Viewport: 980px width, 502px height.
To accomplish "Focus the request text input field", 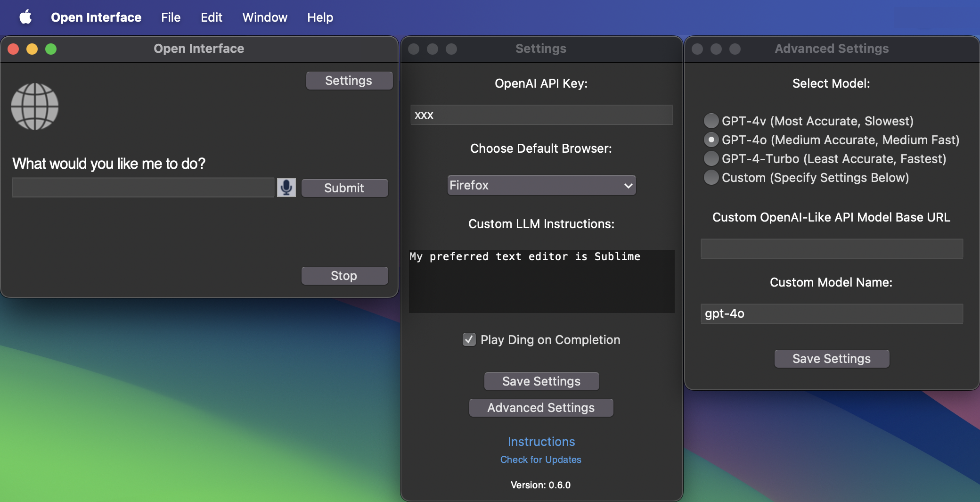I will pos(143,188).
